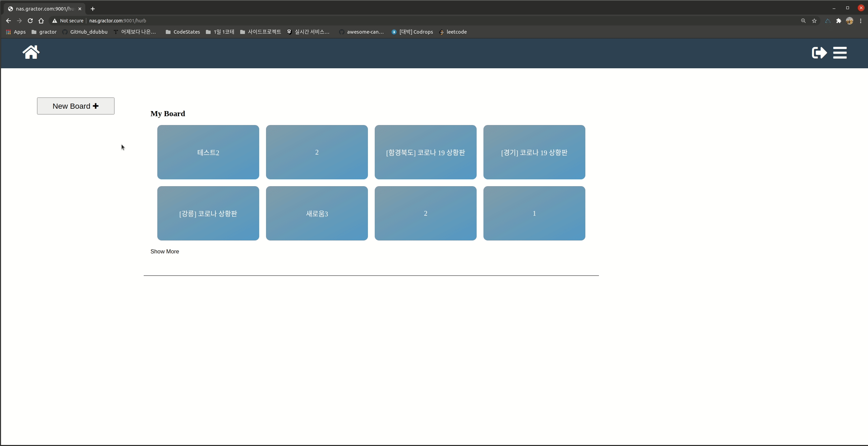Open the 테스트2 board card
The image size is (868, 446).
[208, 152]
